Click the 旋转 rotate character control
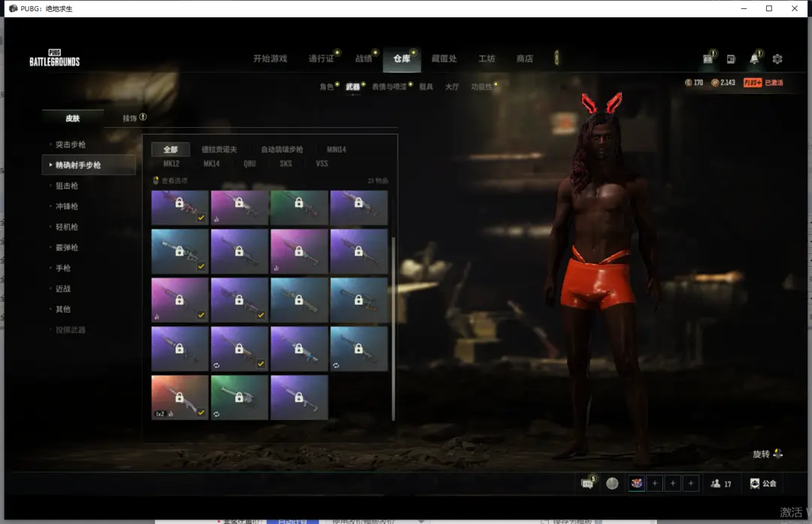The image size is (812, 524). [x=768, y=454]
